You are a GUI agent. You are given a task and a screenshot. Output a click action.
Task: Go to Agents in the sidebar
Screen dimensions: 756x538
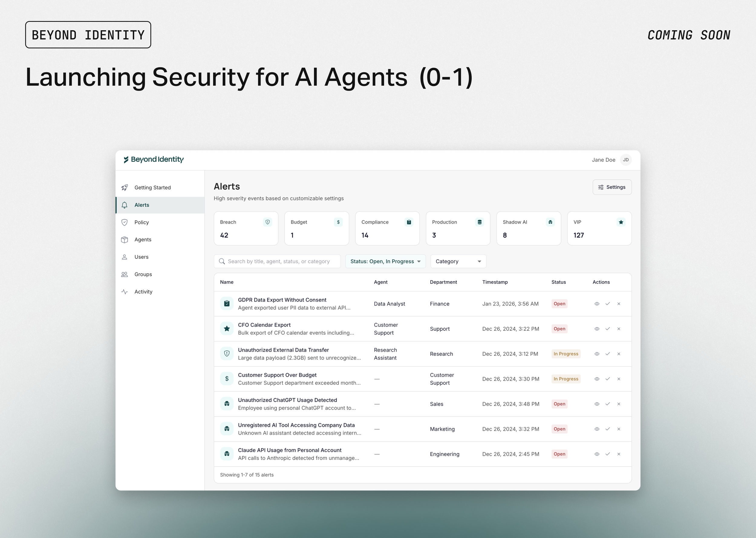point(143,240)
